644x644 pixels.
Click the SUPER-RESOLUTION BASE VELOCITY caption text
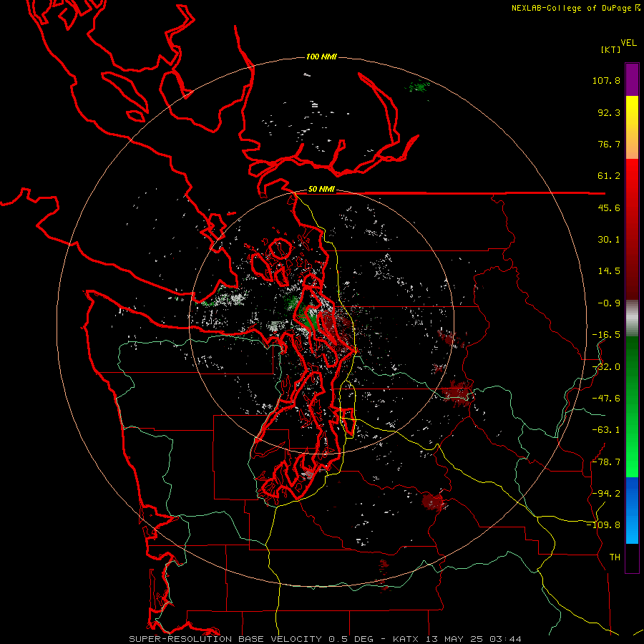225,639
